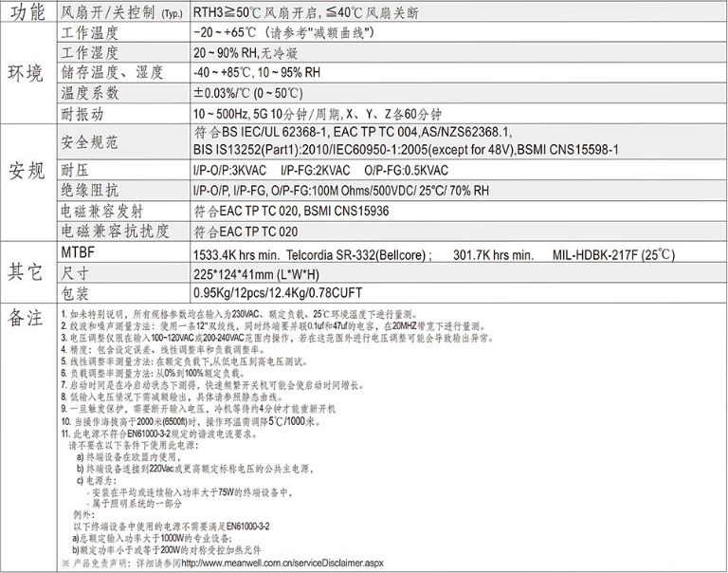
Task: Click the 其它 section header
Action: pyautogui.click(x=27, y=272)
